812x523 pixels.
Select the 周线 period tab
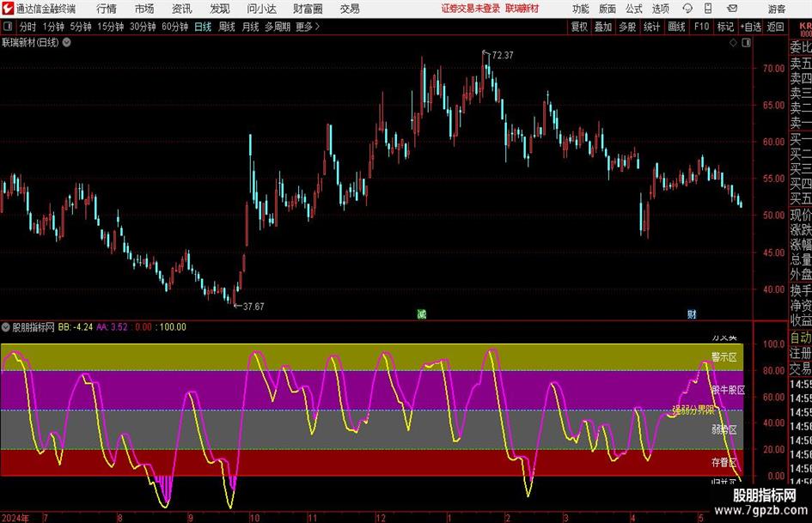coord(227,27)
